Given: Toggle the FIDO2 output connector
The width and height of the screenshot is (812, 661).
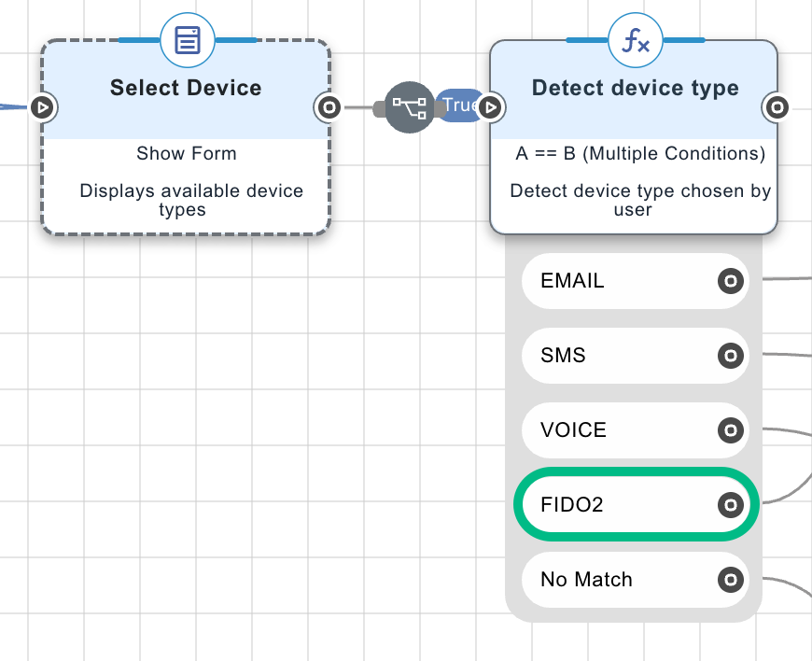Looking at the screenshot, I should pyautogui.click(x=731, y=504).
